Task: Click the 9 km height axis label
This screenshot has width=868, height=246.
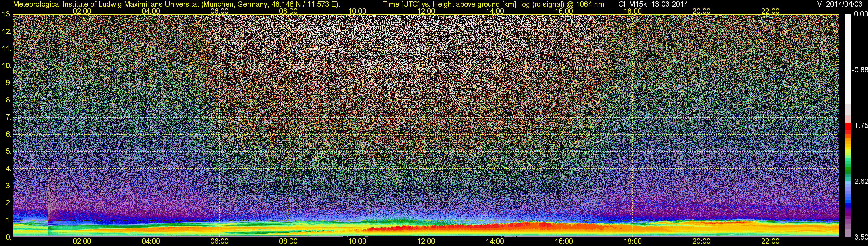Action: click(8, 83)
